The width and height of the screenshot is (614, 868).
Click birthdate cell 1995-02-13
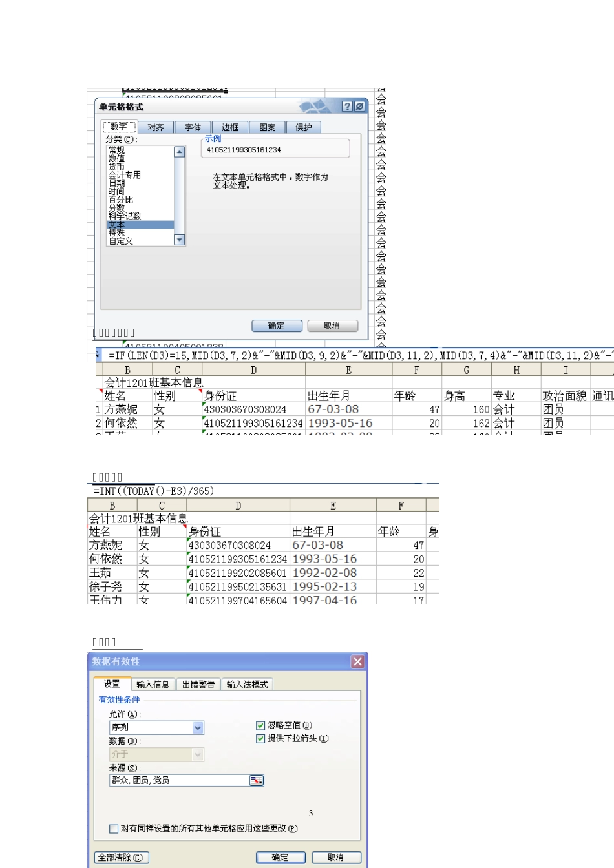pos(333,586)
